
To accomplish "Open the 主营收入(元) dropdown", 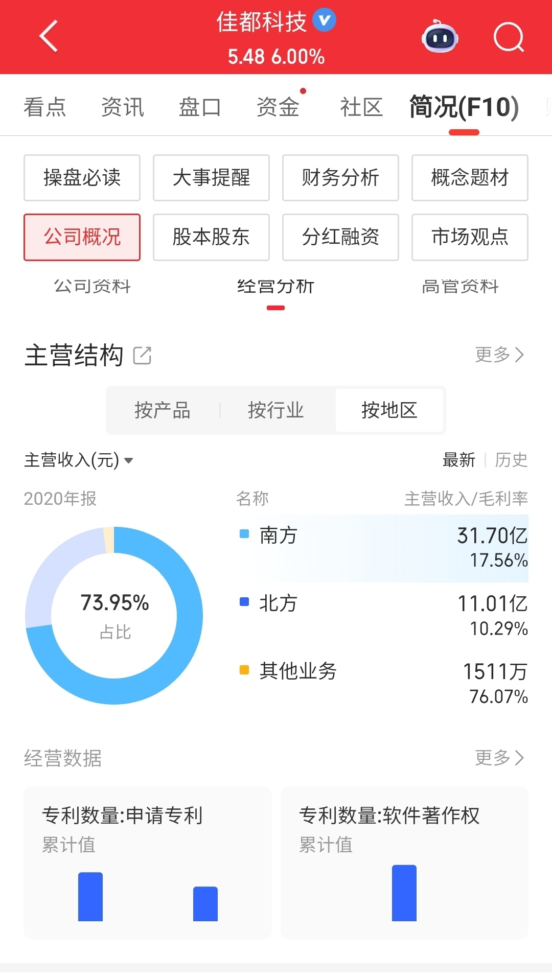I will point(79,460).
